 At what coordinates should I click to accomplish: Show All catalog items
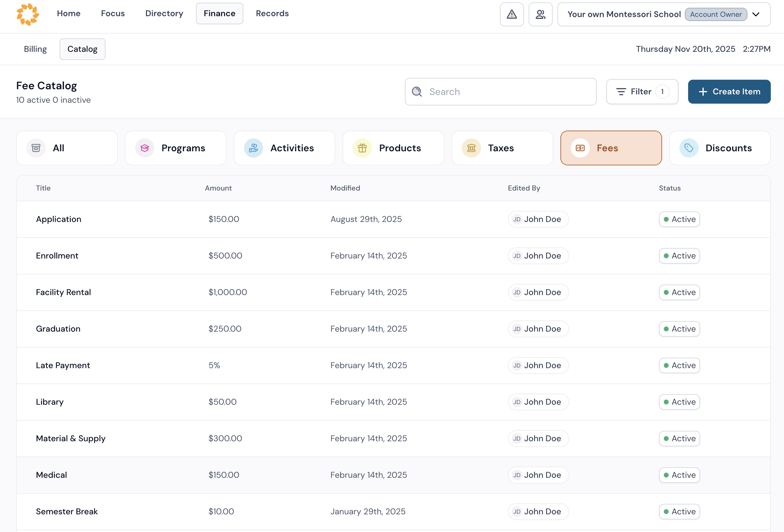tap(67, 148)
